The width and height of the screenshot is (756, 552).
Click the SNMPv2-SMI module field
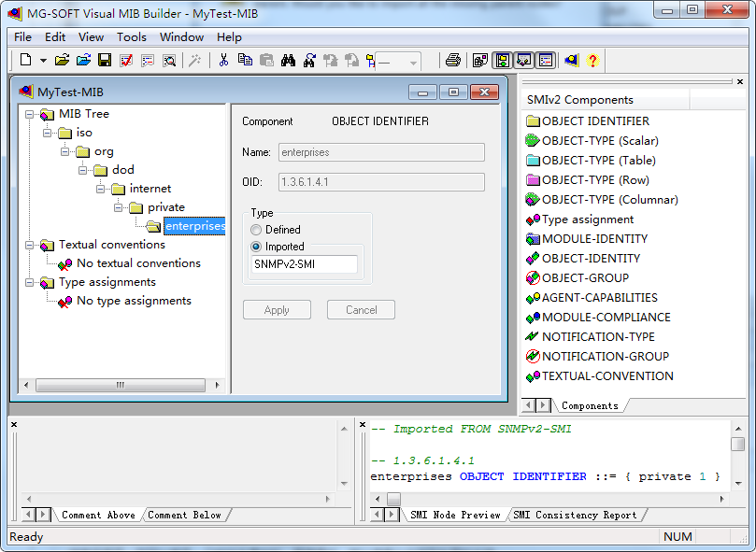(304, 264)
